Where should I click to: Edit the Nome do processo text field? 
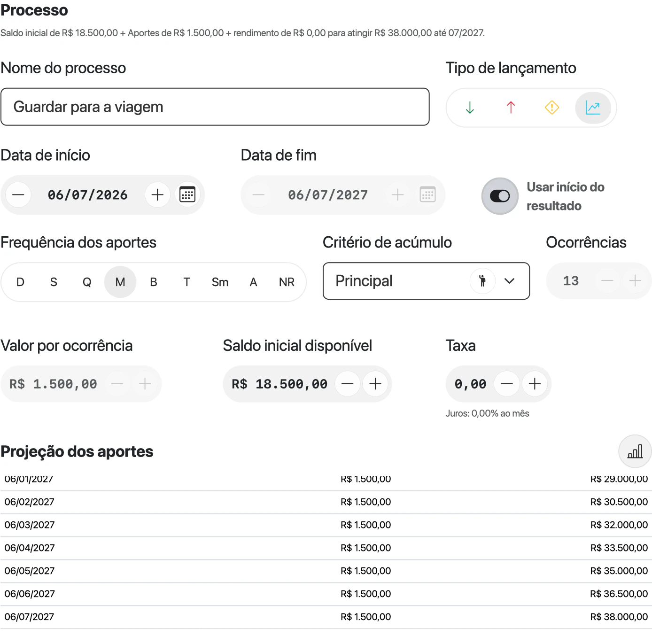click(215, 107)
